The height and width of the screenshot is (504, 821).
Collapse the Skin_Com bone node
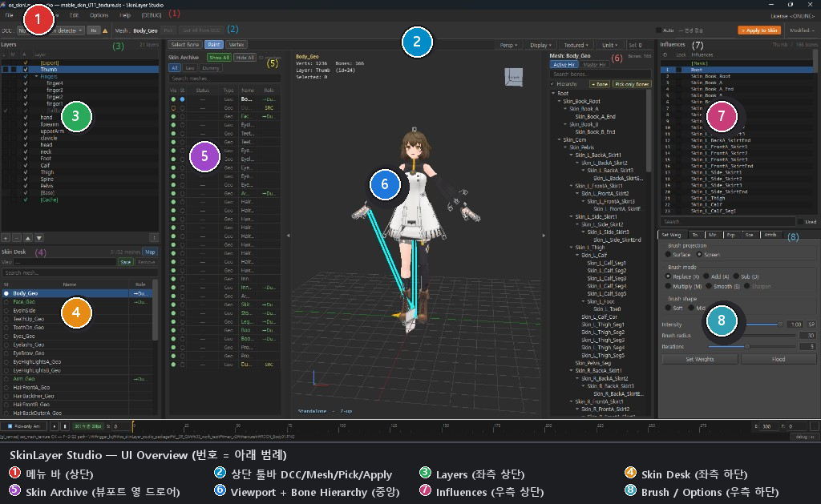coord(559,139)
